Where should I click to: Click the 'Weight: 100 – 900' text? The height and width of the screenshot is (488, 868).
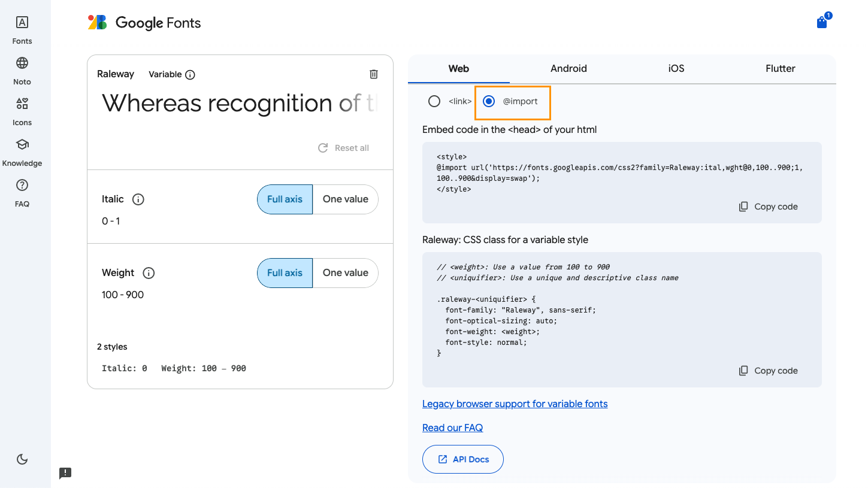[204, 368]
